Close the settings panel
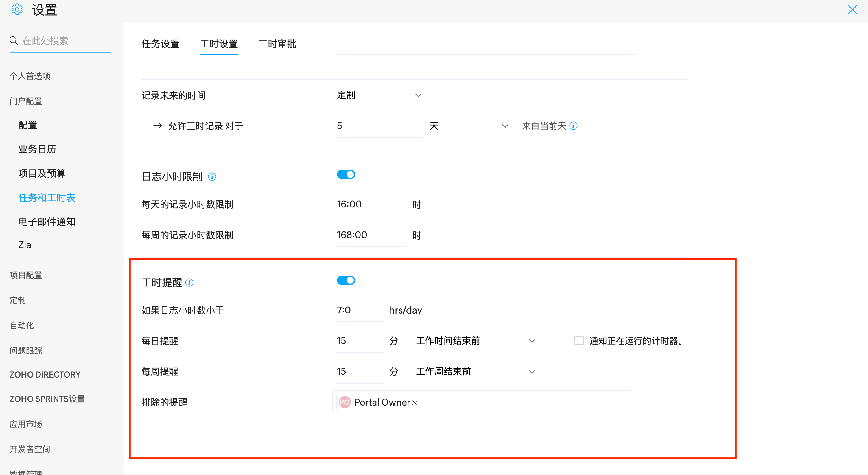This screenshot has height=475, width=868. tap(852, 10)
